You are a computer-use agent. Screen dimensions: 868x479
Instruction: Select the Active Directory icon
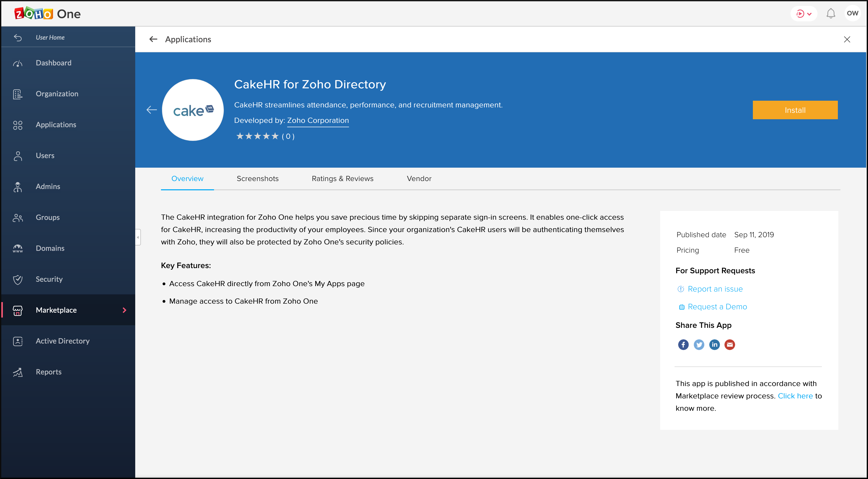[x=18, y=341]
